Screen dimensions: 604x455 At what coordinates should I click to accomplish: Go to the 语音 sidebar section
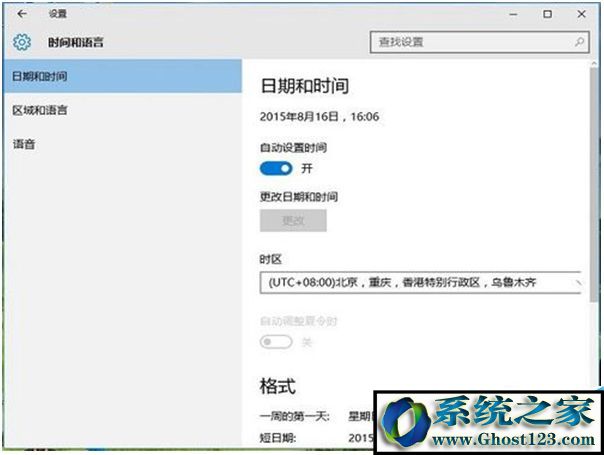pyautogui.click(x=25, y=144)
